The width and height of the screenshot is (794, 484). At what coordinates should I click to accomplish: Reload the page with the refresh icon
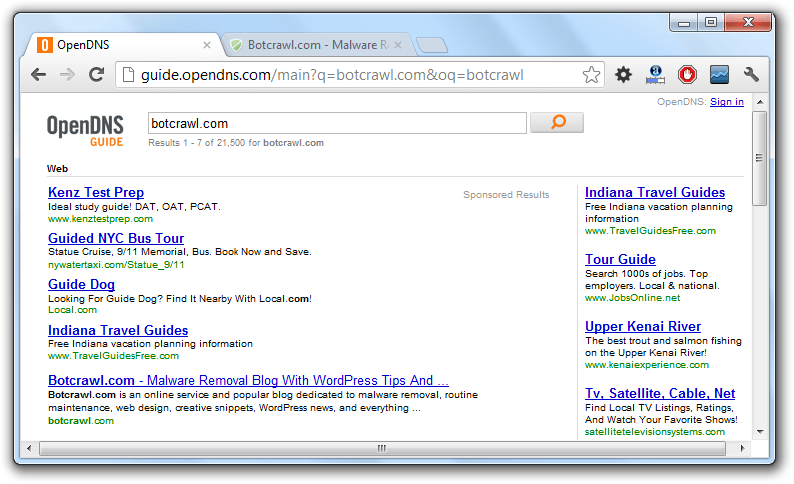pos(96,74)
